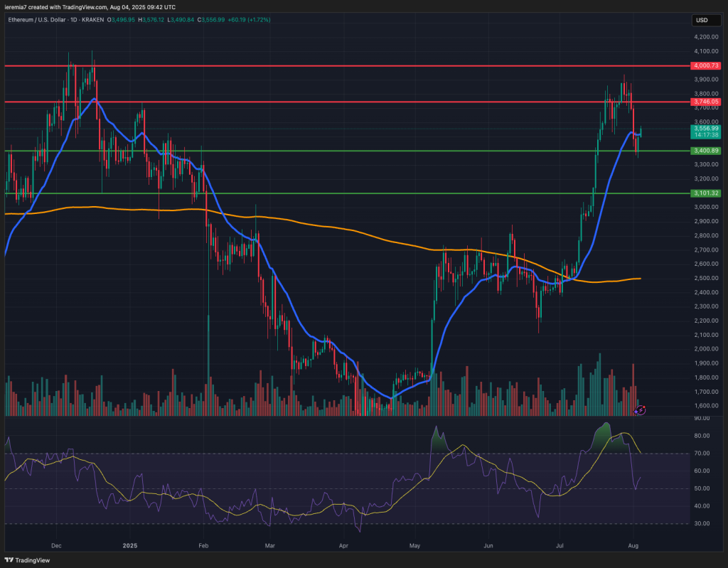The width and height of the screenshot is (728, 568).
Task: Click the Dec label on time axis
Action: coord(56,545)
